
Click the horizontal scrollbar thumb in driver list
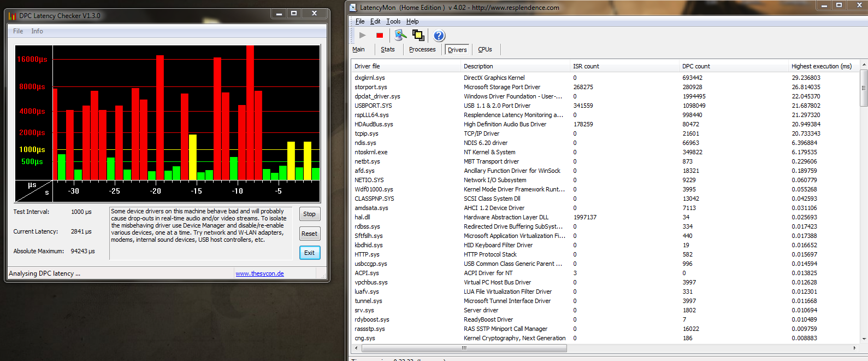(x=464, y=348)
